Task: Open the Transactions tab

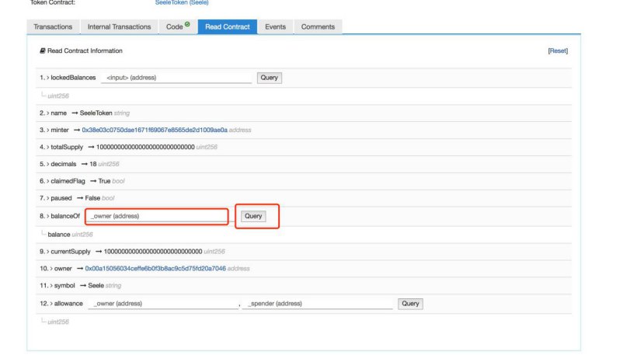Action: (x=53, y=26)
